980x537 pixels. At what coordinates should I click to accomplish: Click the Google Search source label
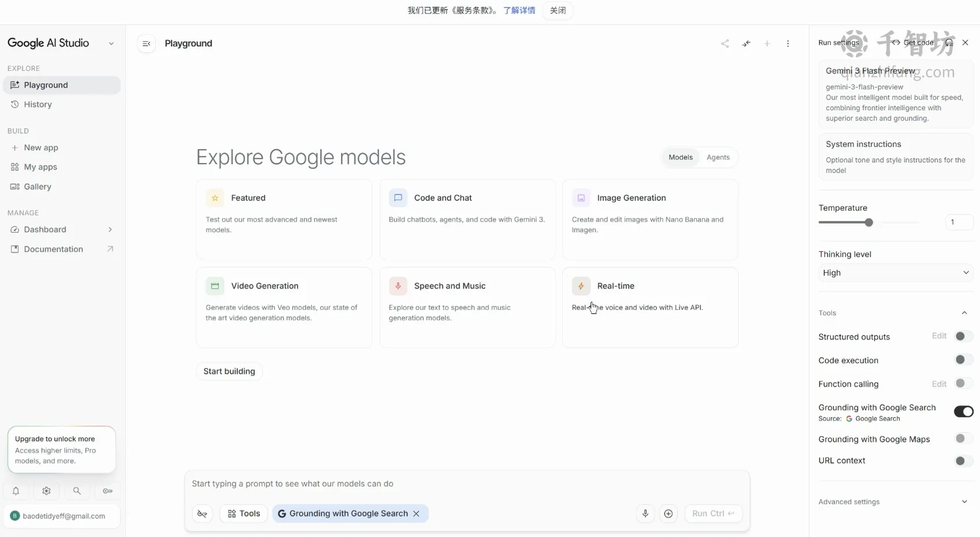pos(873,419)
